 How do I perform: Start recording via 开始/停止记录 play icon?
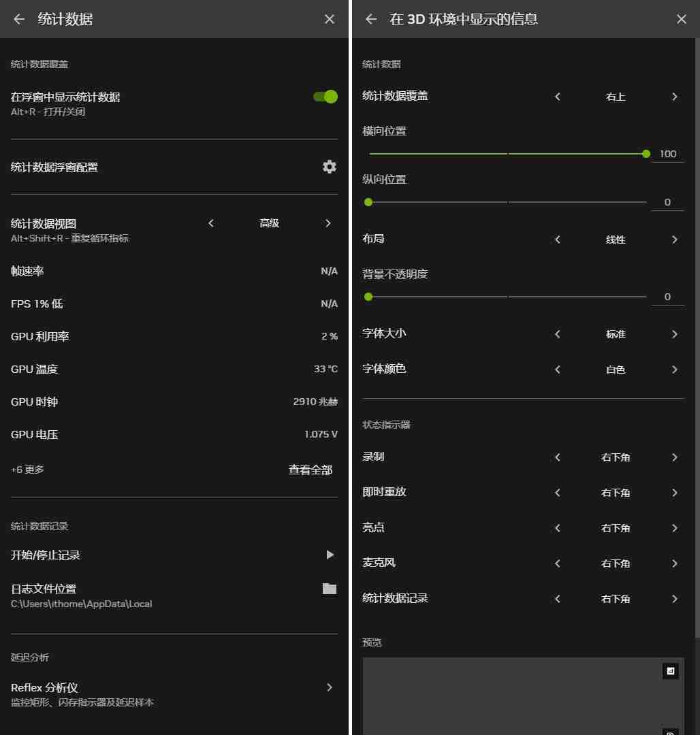pyautogui.click(x=330, y=555)
